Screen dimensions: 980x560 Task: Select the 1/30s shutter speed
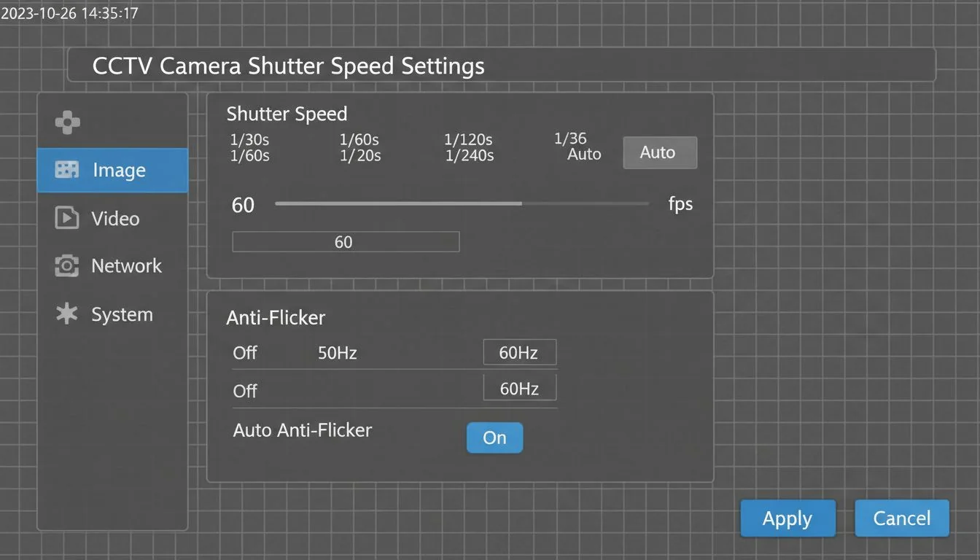tap(249, 139)
